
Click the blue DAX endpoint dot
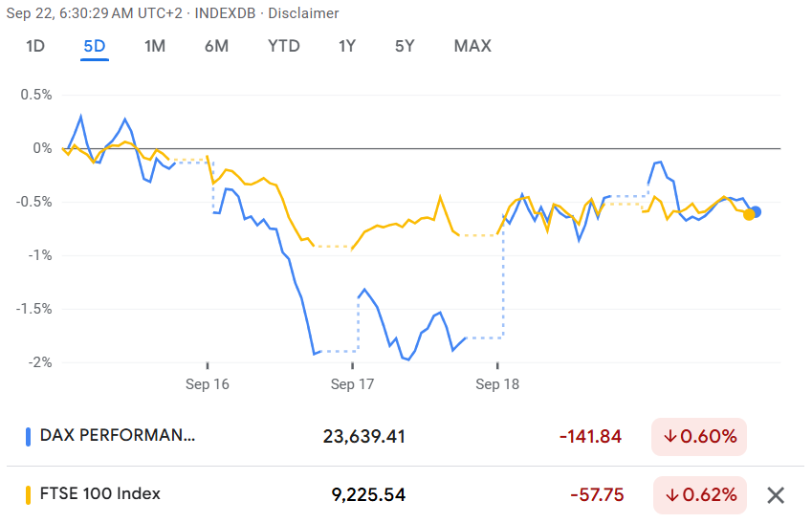[757, 211]
